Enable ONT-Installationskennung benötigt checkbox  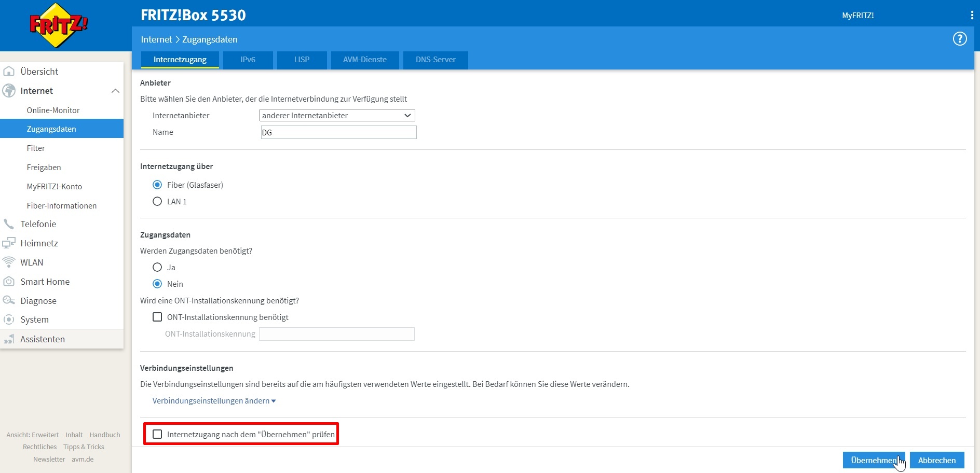coord(157,317)
